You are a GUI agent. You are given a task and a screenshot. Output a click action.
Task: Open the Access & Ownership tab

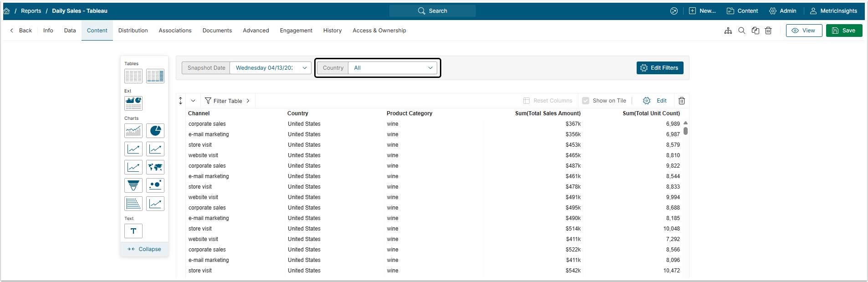coord(379,31)
